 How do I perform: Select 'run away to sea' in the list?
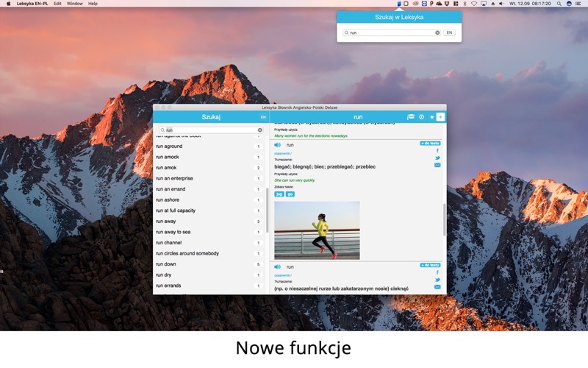(x=211, y=232)
